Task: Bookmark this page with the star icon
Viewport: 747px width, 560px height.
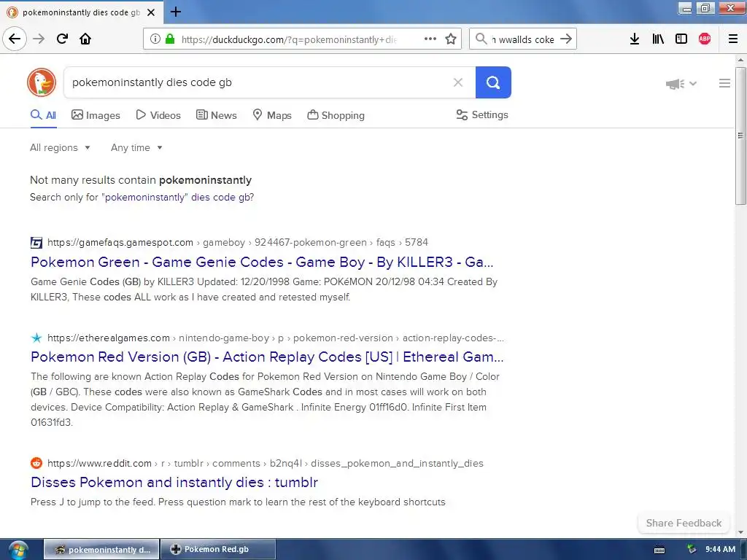Action: (x=451, y=39)
